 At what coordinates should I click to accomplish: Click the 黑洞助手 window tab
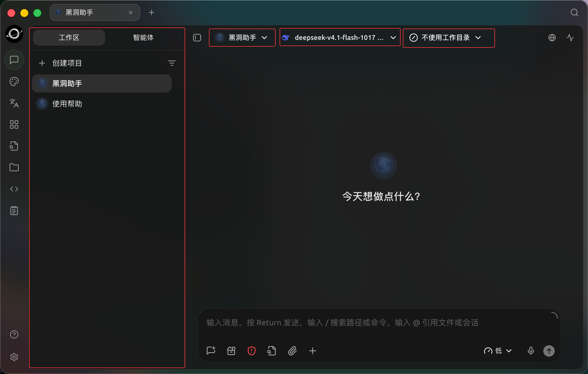click(95, 12)
